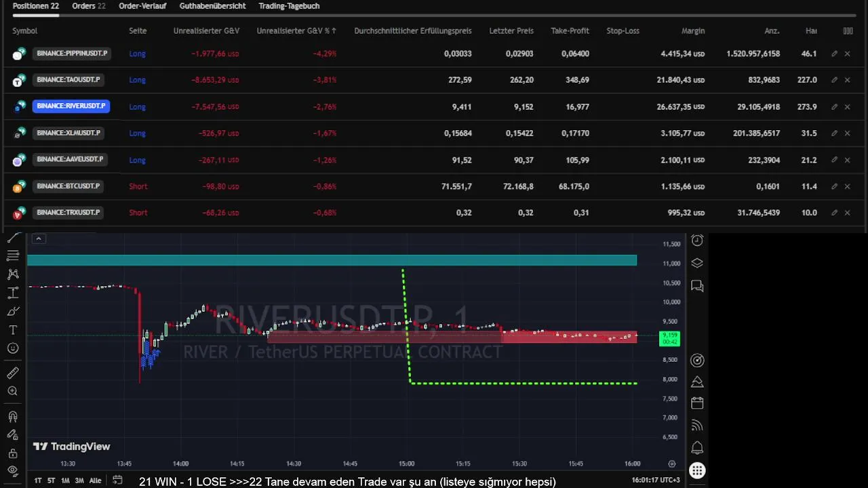Close the TAOUSDT.P position with X

(847, 80)
